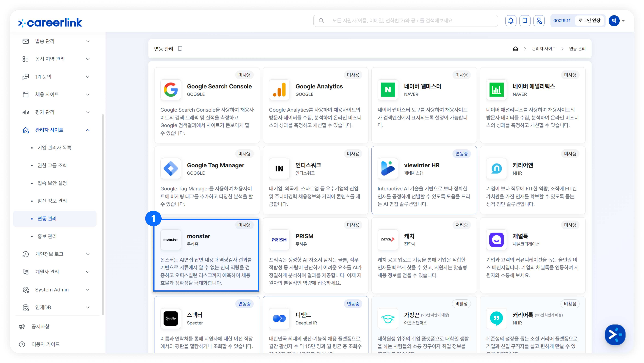The image size is (644, 363).
Task: Click the 디맨드 연동중 status badge
Action: [x=353, y=304]
